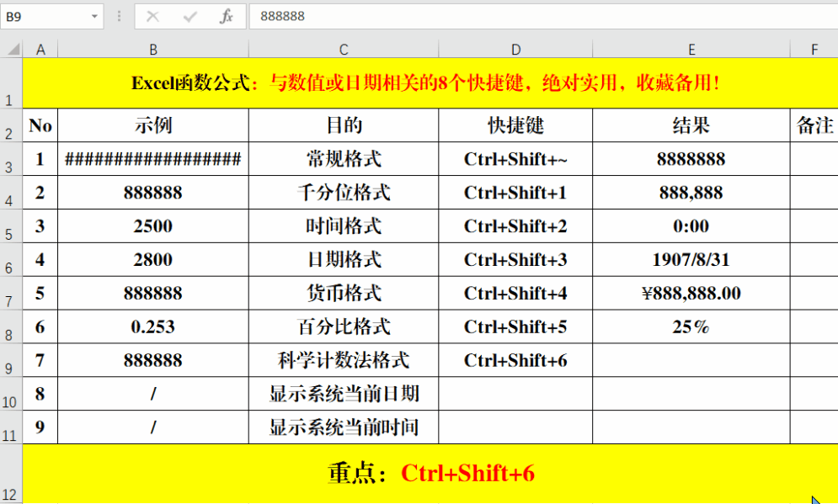Select result cell 888,888

tap(691, 192)
